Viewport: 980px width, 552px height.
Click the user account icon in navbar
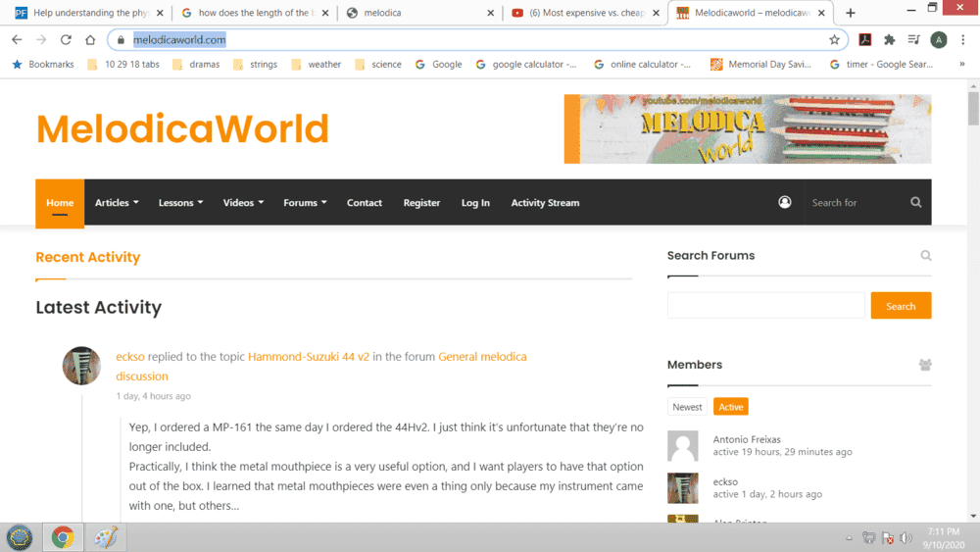tap(784, 202)
